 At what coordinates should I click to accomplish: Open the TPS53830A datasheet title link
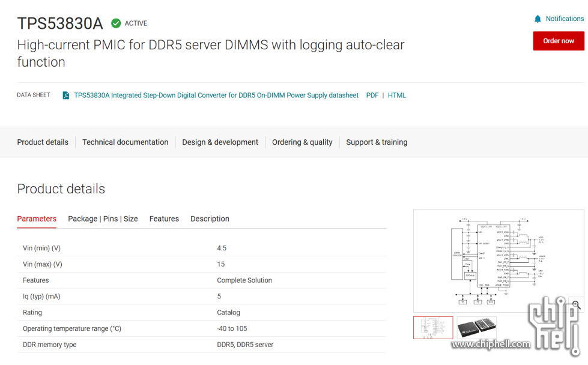tap(216, 95)
